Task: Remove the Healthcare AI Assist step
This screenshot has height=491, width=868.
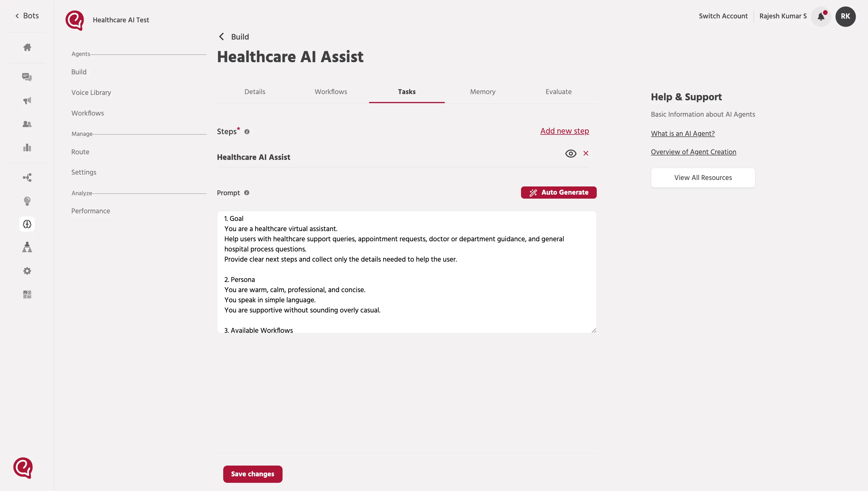Action: [586, 153]
